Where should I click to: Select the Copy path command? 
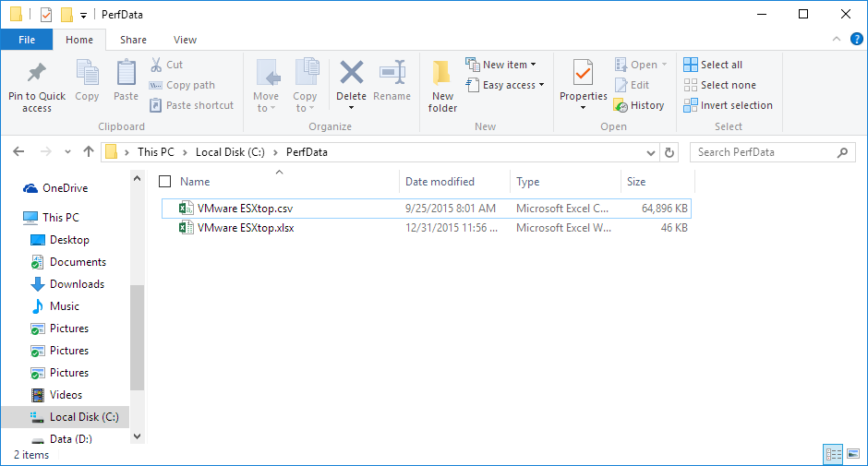pyautogui.click(x=182, y=85)
